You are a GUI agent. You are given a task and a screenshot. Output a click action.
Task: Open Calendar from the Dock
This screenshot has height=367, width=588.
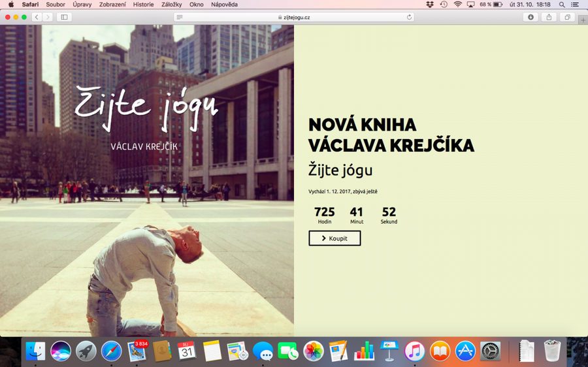point(187,351)
